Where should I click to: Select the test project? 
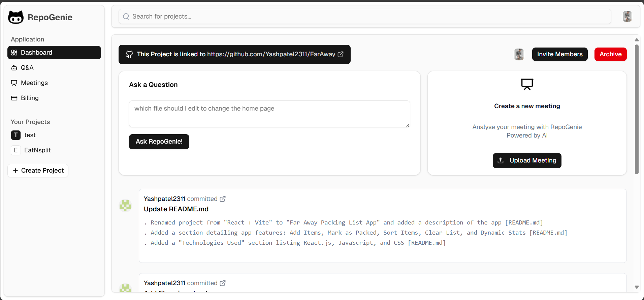pos(30,135)
